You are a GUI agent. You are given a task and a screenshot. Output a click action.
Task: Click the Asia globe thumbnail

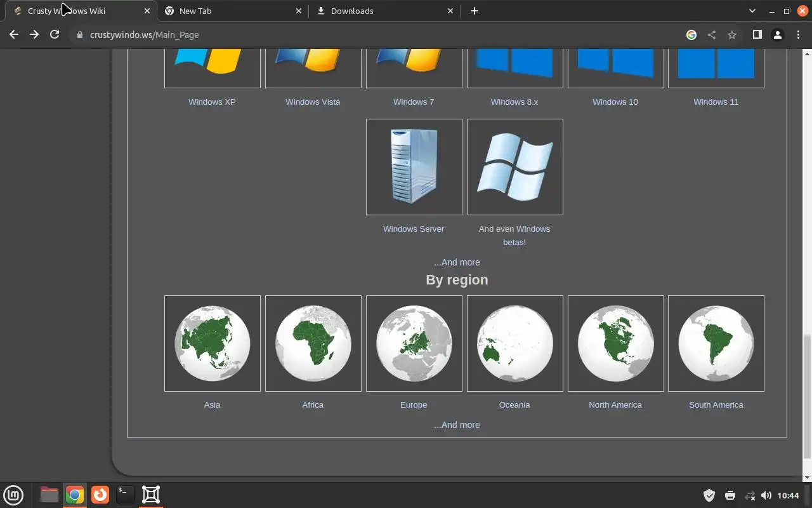click(x=213, y=344)
